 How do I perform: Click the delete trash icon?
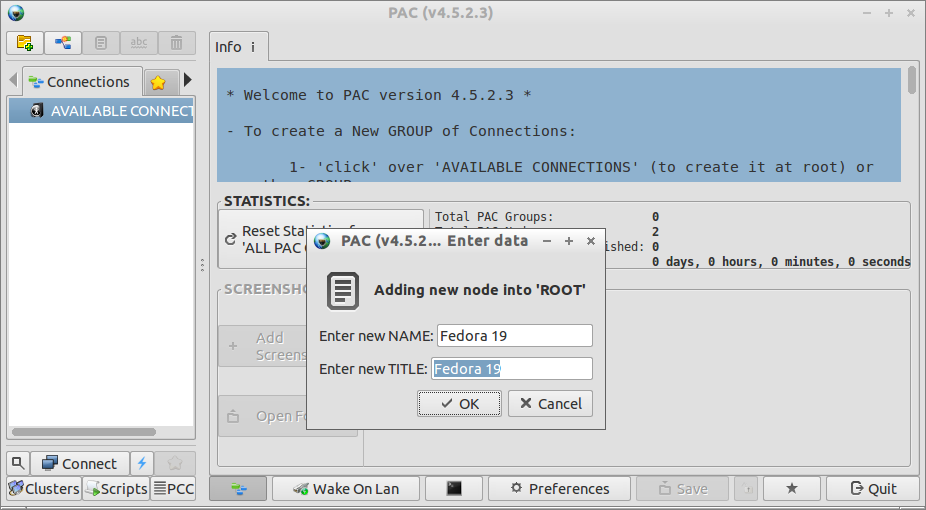pos(177,42)
